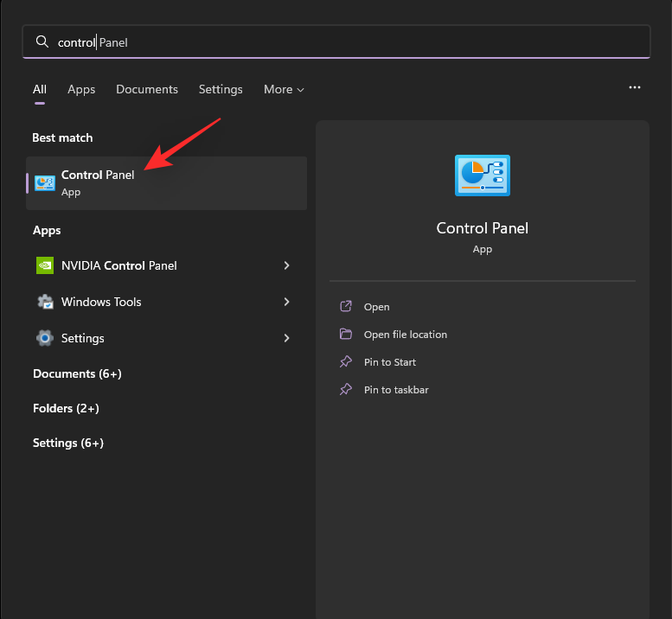Open the three-dot options menu

coord(635,88)
